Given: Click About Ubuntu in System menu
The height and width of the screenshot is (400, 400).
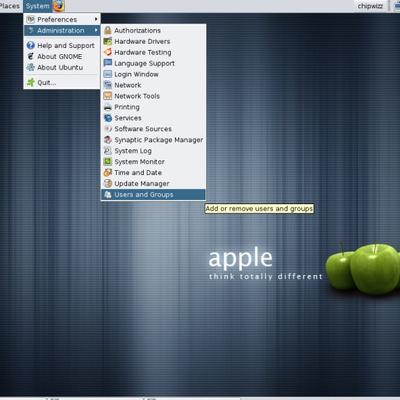Looking at the screenshot, I should 62,67.
